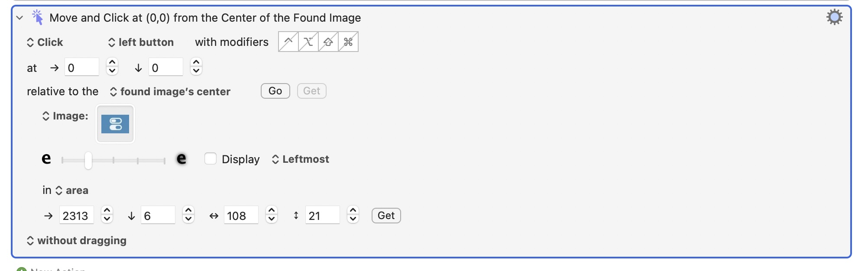
Task: Open the left button dropdown
Action: coord(141,42)
